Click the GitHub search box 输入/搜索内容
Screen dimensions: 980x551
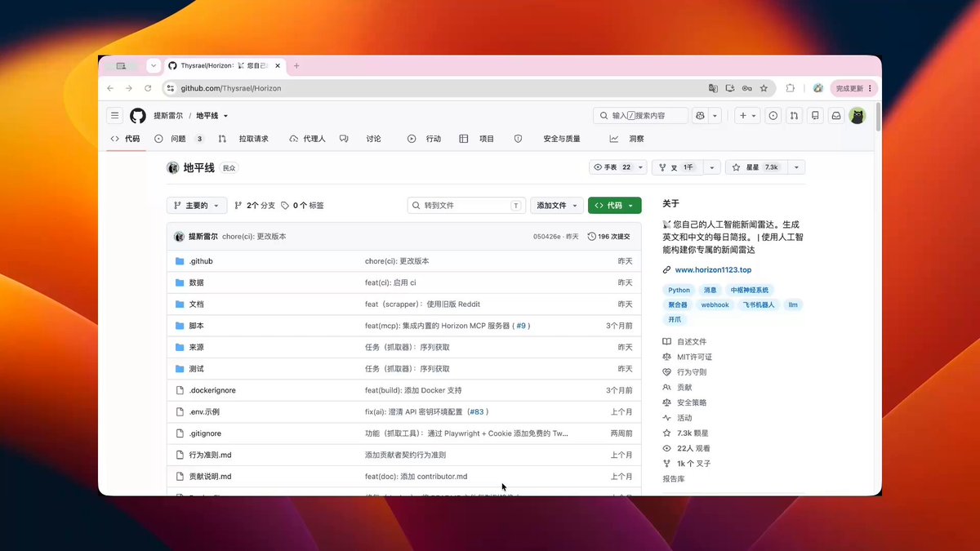(640, 116)
